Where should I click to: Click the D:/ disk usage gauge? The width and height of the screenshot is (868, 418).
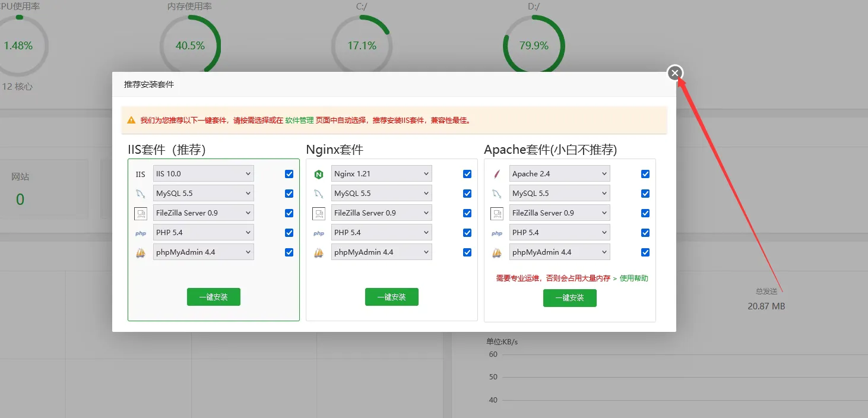[534, 46]
